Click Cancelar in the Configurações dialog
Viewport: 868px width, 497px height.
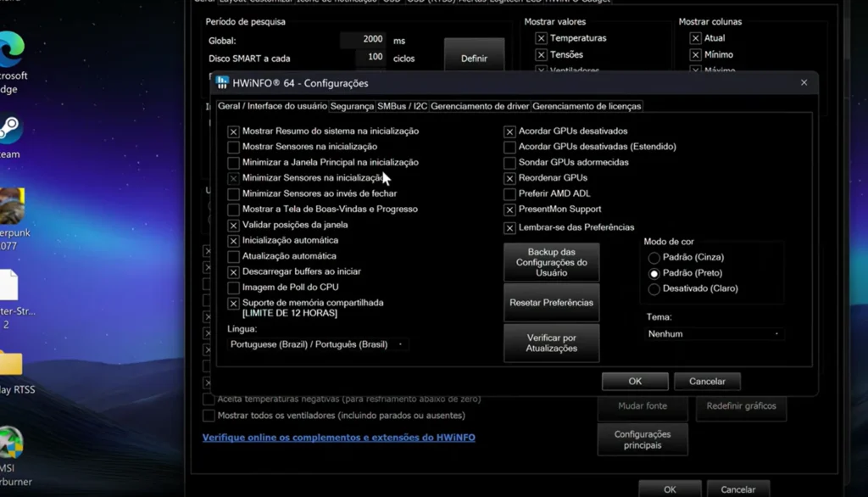tap(707, 381)
